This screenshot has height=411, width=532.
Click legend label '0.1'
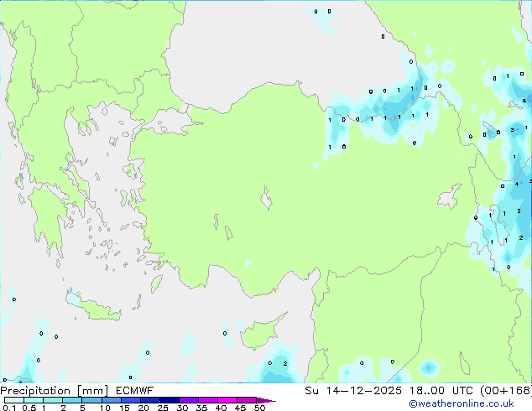click(9, 408)
